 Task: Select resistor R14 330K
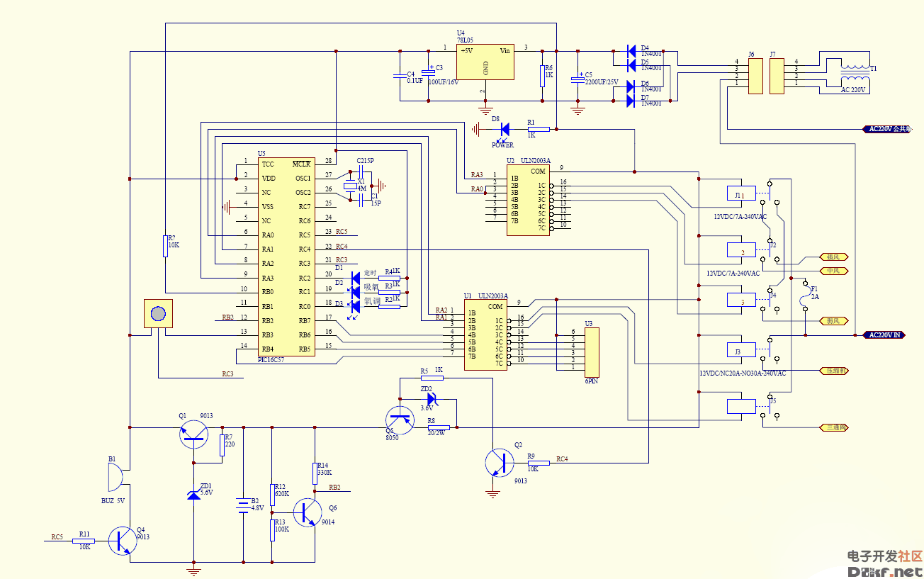[x=315, y=473]
